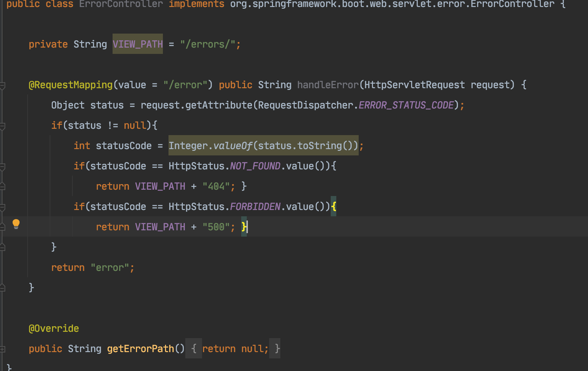Click the fully qualified org.springframework ErrorController interface
Viewport: 588px width, 371px height.
click(x=392, y=4)
